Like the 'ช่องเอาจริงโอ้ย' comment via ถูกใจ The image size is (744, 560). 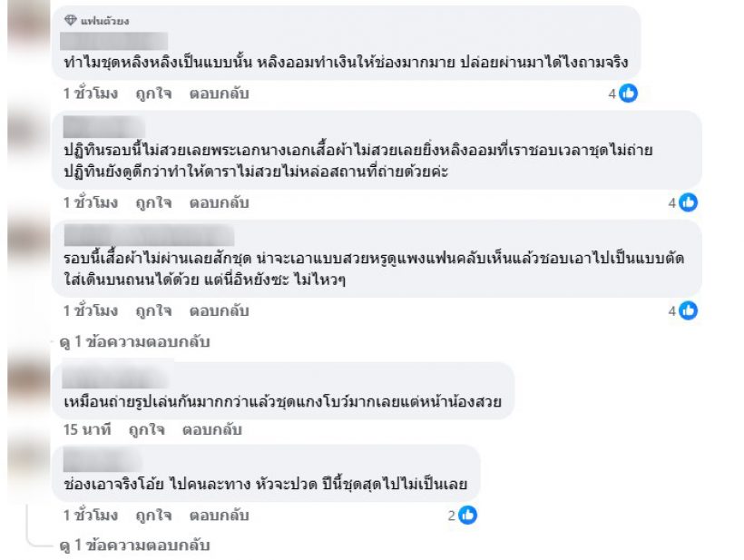[153, 516]
